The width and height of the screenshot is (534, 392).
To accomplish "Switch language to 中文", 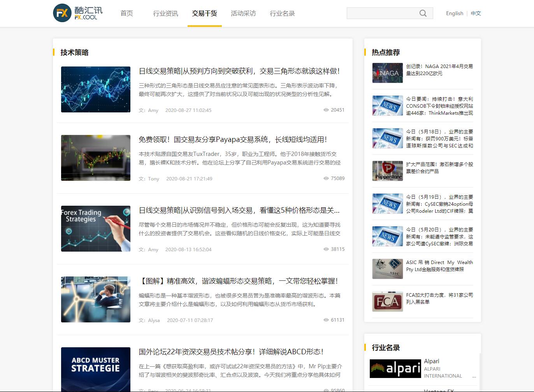I will point(476,13).
